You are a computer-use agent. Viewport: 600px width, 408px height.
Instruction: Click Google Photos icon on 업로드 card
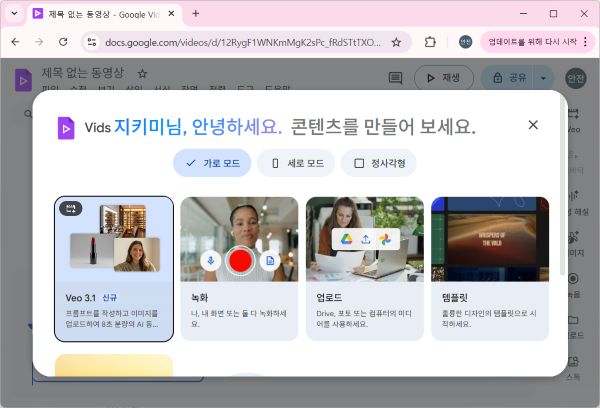point(385,239)
